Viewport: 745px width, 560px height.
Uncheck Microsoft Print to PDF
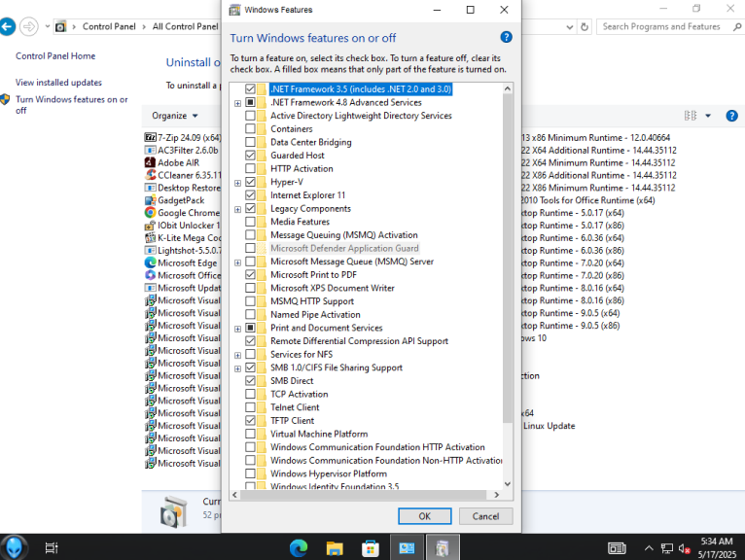pos(250,274)
